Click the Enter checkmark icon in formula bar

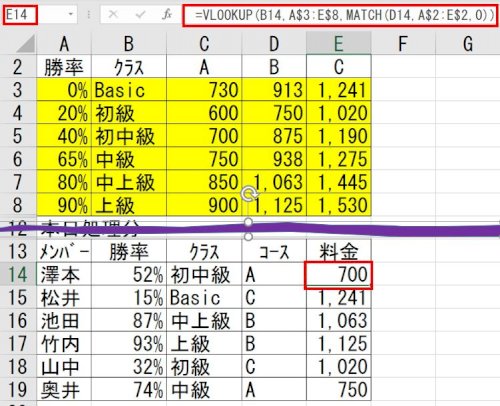click(x=140, y=14)
